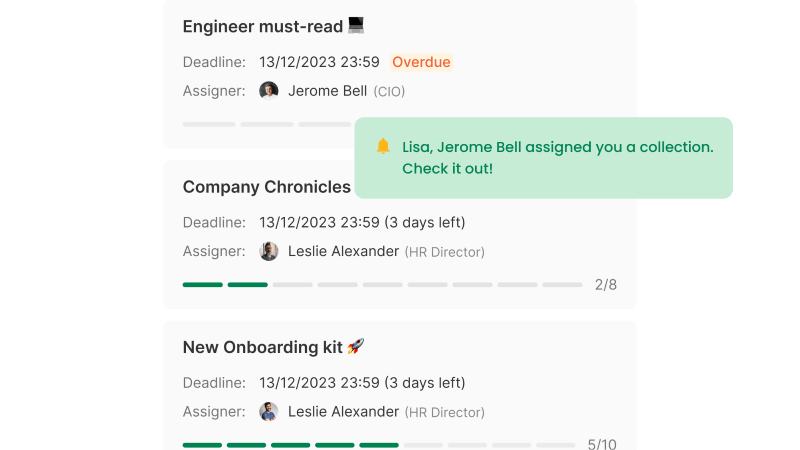Screen dimensions: 800x450
Task: Click the bell icon in the notification
Action: point(383,147)
